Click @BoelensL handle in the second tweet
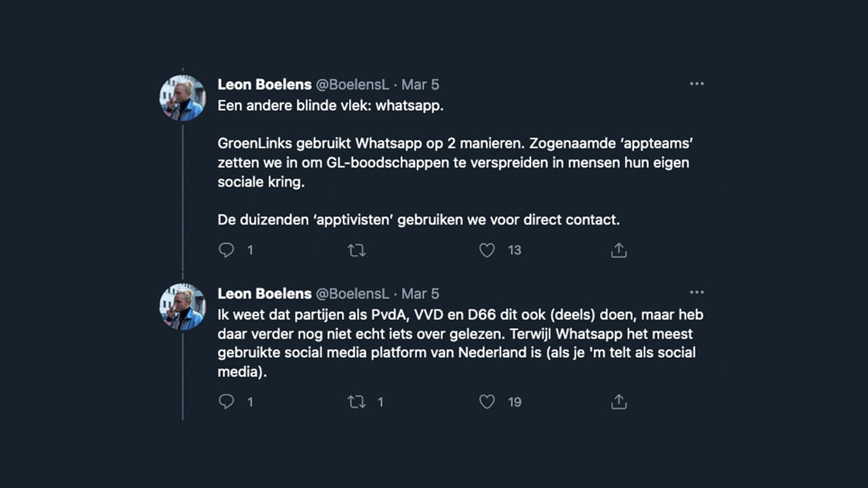The height and width of the screenshot is (488, 868). tap(353, 293)
